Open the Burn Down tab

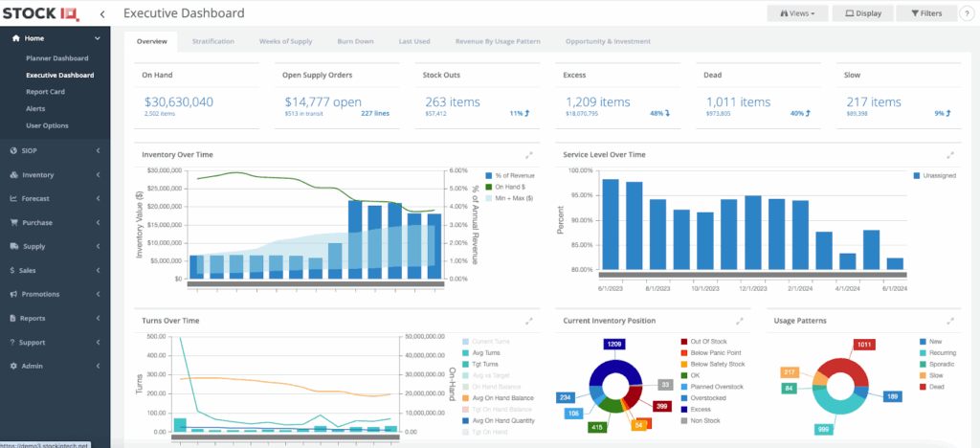coord(355,41)
